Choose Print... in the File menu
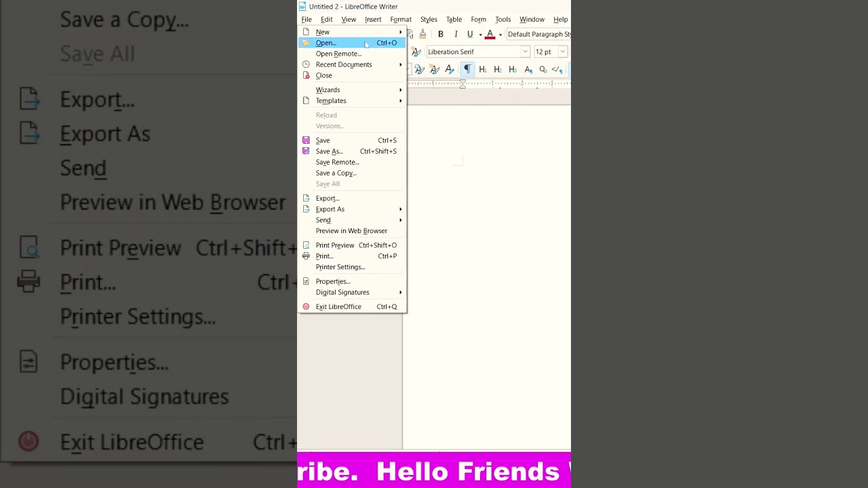This screenshot has width=868, height=488. click(x=352, y=256)
